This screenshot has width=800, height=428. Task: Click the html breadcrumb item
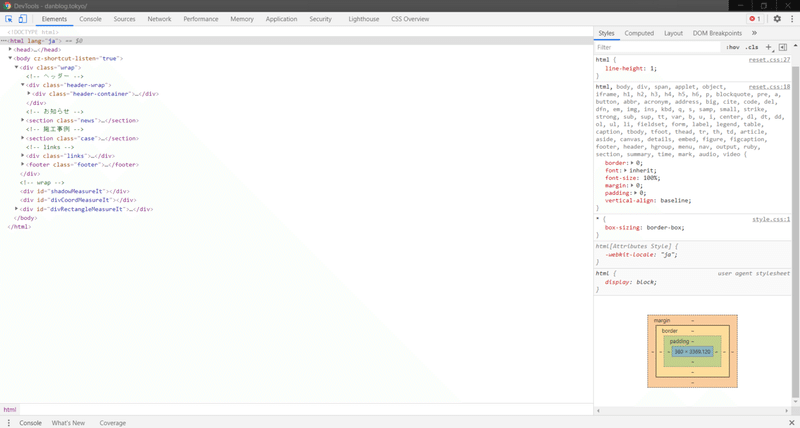(x=10, y=409)
